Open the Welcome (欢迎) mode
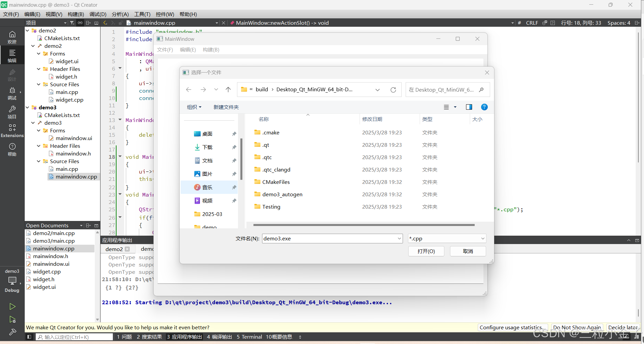The image size is (644, 344). (x=12, y=37)
